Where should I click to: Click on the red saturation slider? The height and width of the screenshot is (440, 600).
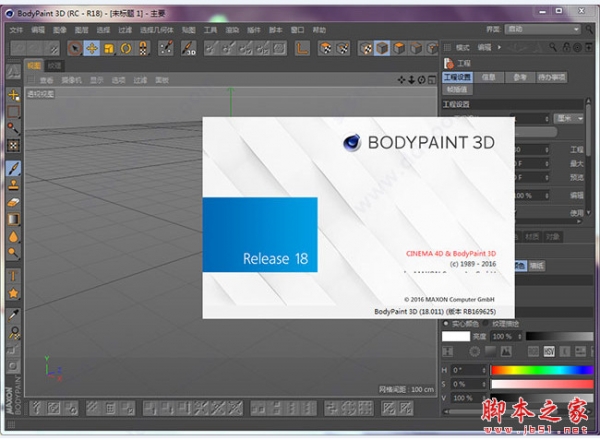pos(542,384)
